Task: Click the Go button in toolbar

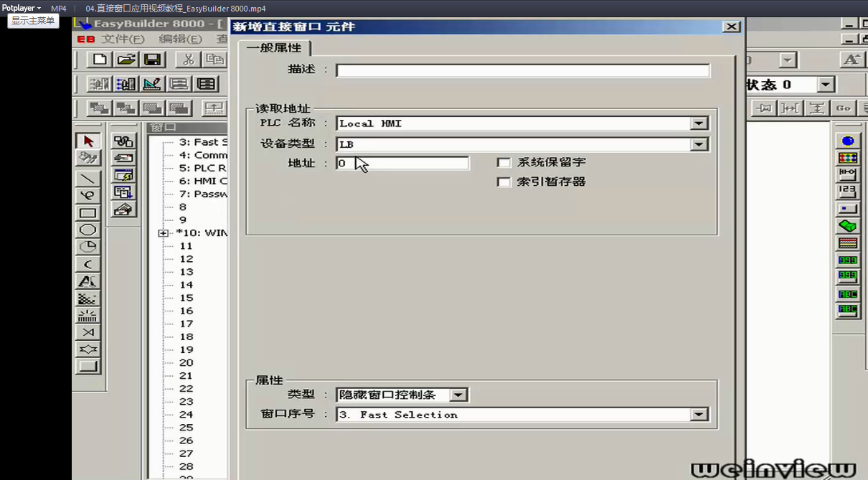Action: [x=843, y=108]
